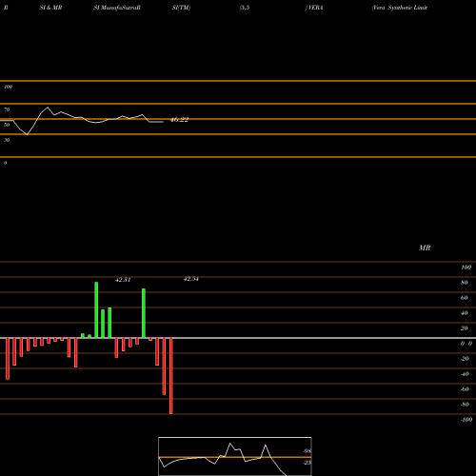Click the RSI axis label 100

pos(8,87)
